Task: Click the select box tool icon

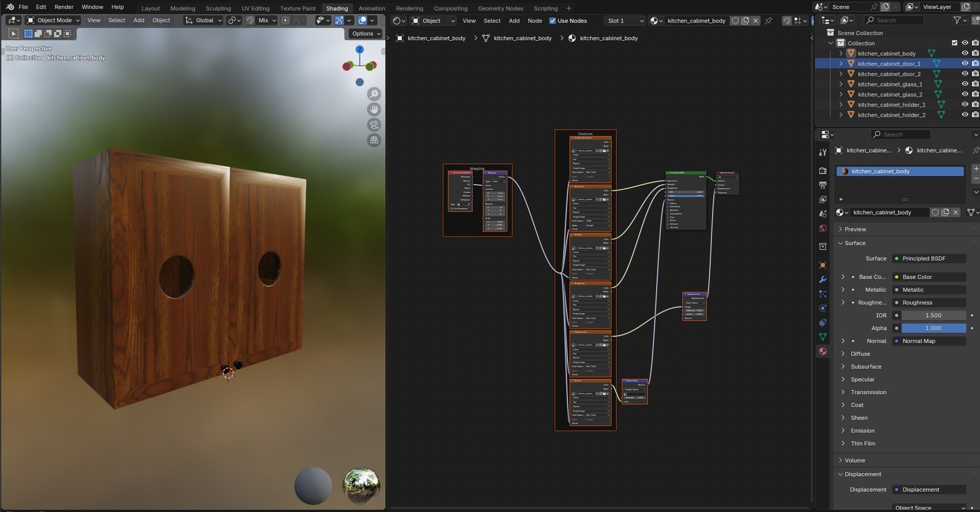Action: pyautogui.click(x=14, y=34)
